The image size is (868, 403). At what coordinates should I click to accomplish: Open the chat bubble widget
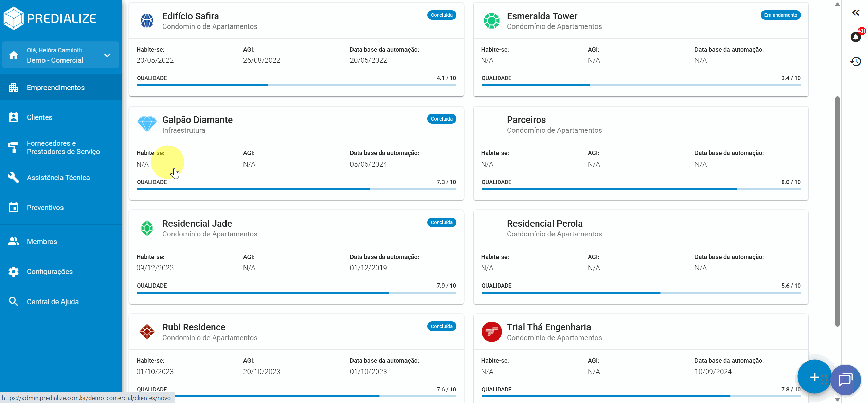point(845,380)
